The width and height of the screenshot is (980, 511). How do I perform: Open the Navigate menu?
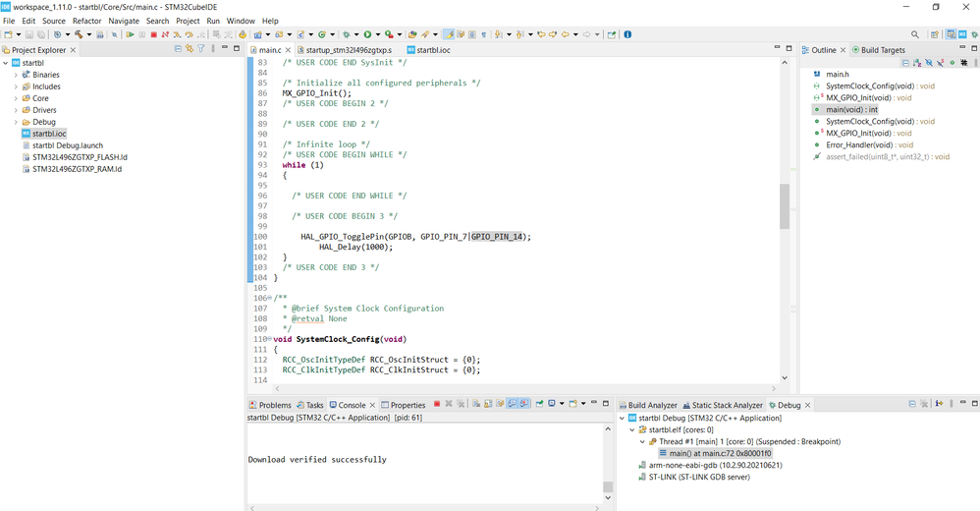pyautogui.click(x=124, y=21)
